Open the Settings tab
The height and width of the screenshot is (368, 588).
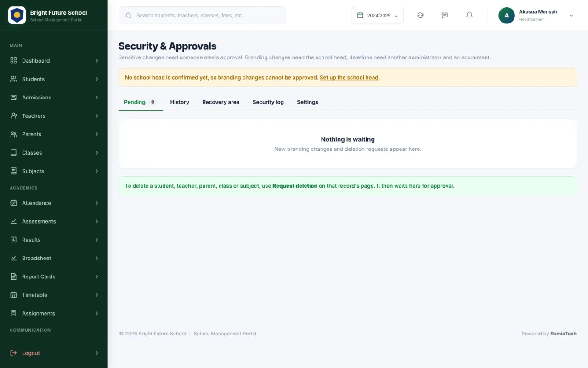(x=307, y=102)
